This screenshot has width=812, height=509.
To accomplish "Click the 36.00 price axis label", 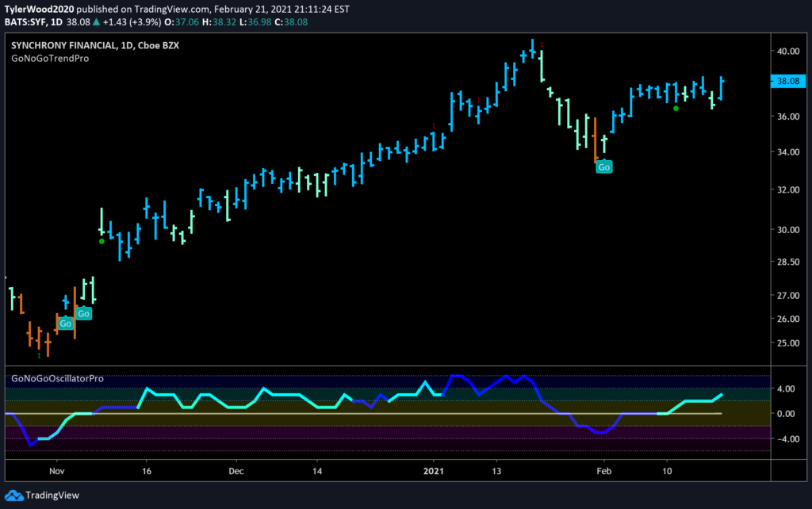I will point(787,117).
